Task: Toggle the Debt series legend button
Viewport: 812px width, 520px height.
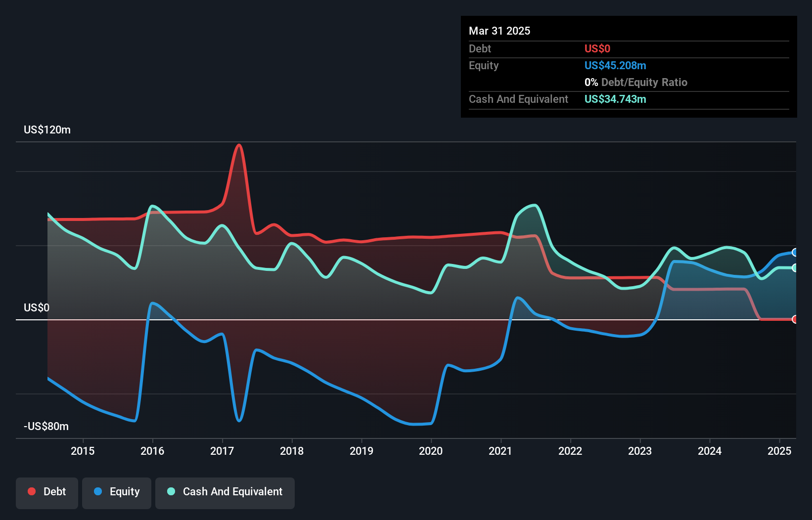Action: coord(47,493)
